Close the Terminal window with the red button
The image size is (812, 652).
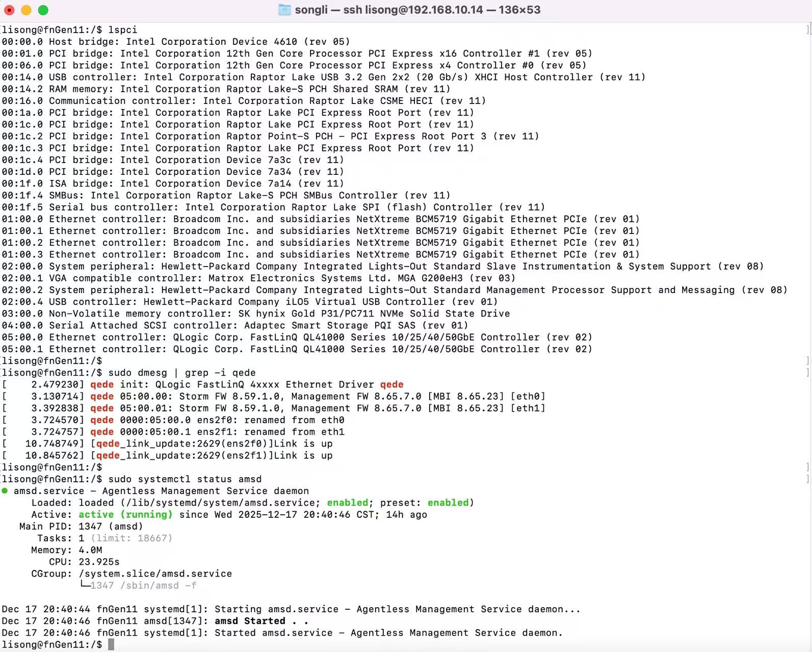[9, 10]
